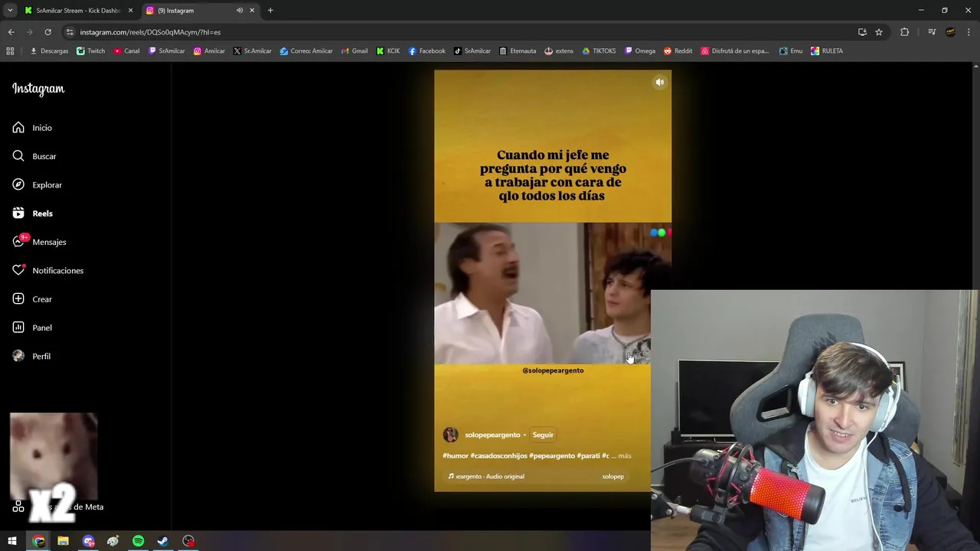Open the Chrome profile avatar
980x551 pixels.
click(x=950, y=32)
